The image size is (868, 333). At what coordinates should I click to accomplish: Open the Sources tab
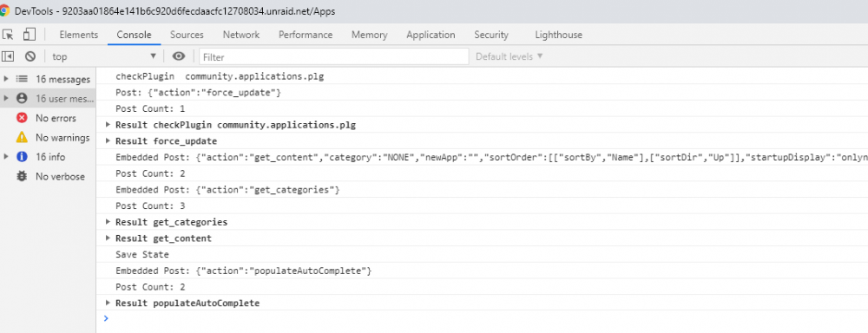[187, 35]
